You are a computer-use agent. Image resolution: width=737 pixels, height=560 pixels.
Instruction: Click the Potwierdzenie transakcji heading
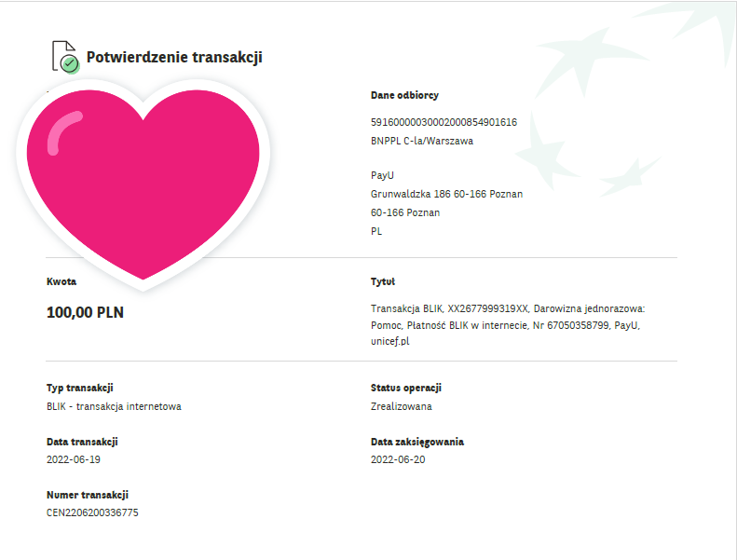174,58
